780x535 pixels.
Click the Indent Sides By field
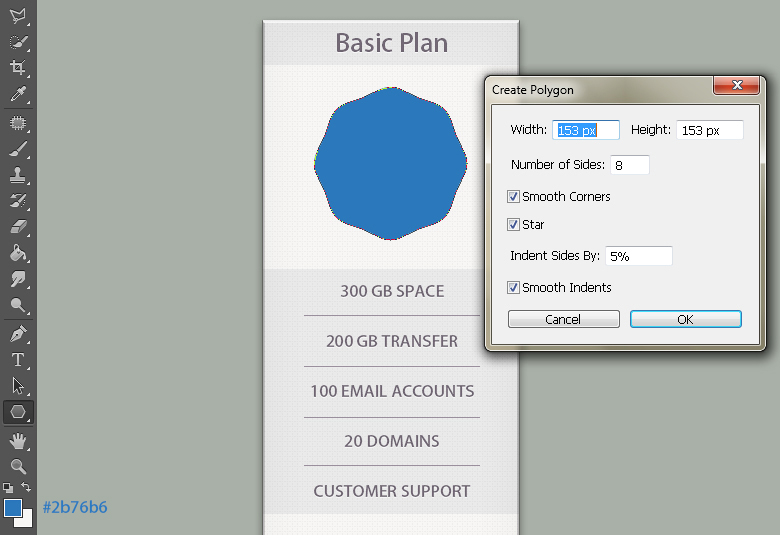point(638,256)
